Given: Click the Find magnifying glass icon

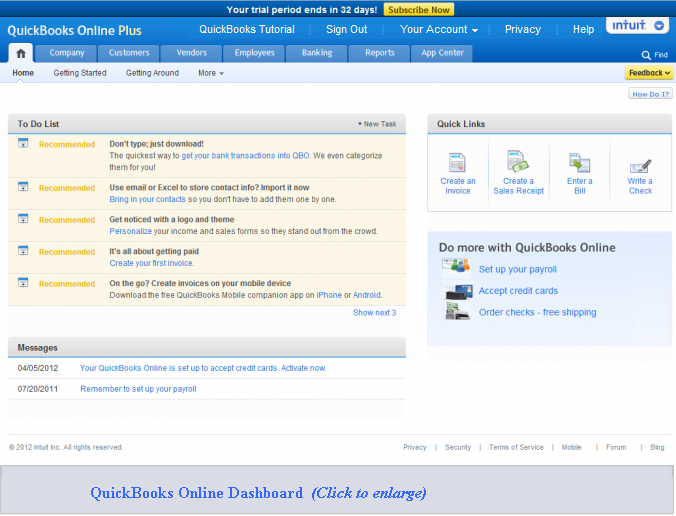Looking at the screenshot, I should click(x=646, y=55).
